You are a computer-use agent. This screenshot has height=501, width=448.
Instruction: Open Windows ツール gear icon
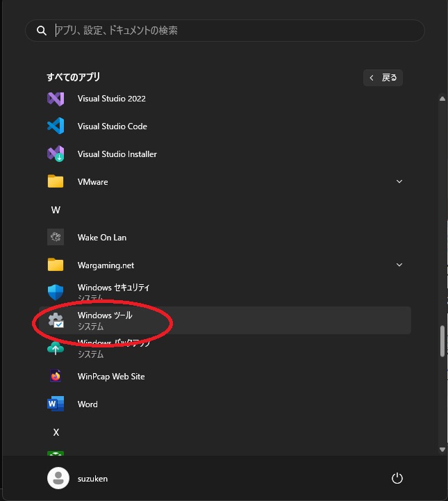(56, 320)
